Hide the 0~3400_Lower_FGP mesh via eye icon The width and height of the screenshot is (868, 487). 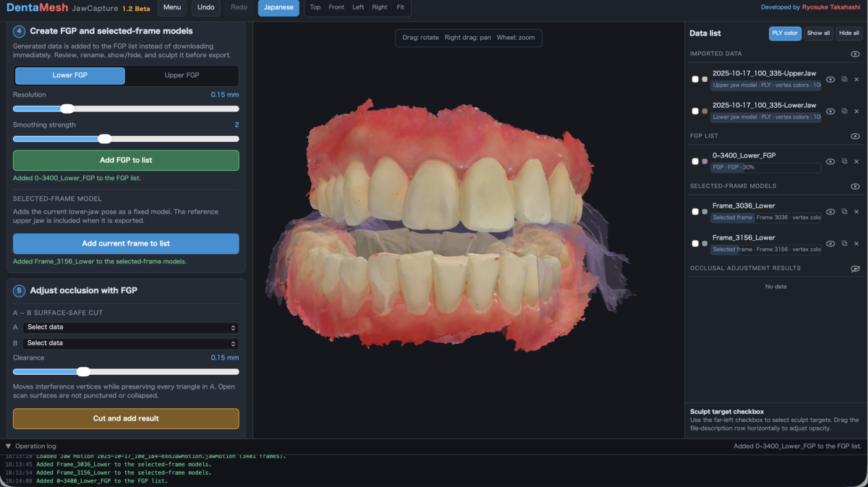830,161
